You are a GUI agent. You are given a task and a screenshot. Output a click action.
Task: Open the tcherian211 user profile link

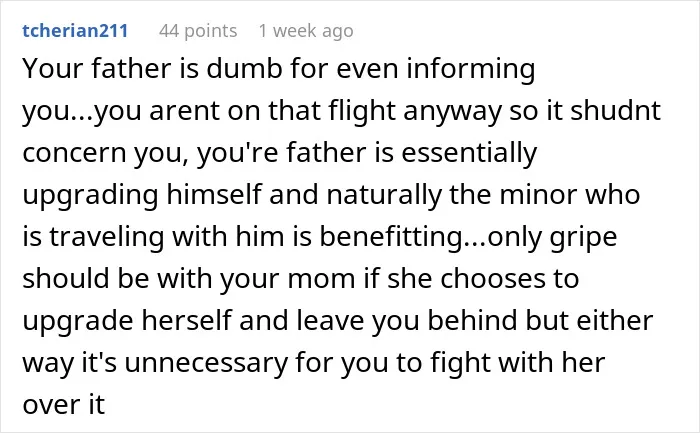75,31
